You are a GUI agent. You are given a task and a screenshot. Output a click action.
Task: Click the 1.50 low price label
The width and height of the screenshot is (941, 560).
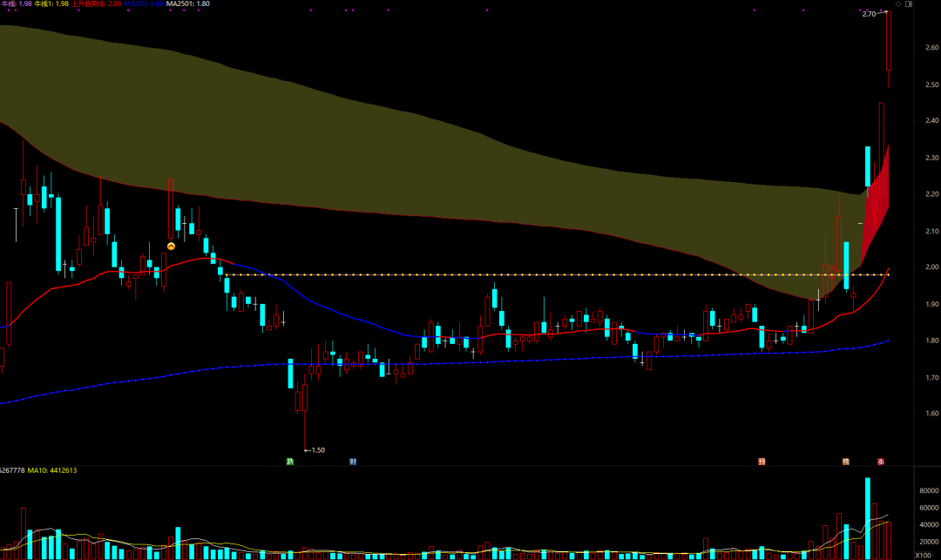(x=318, y=450)
